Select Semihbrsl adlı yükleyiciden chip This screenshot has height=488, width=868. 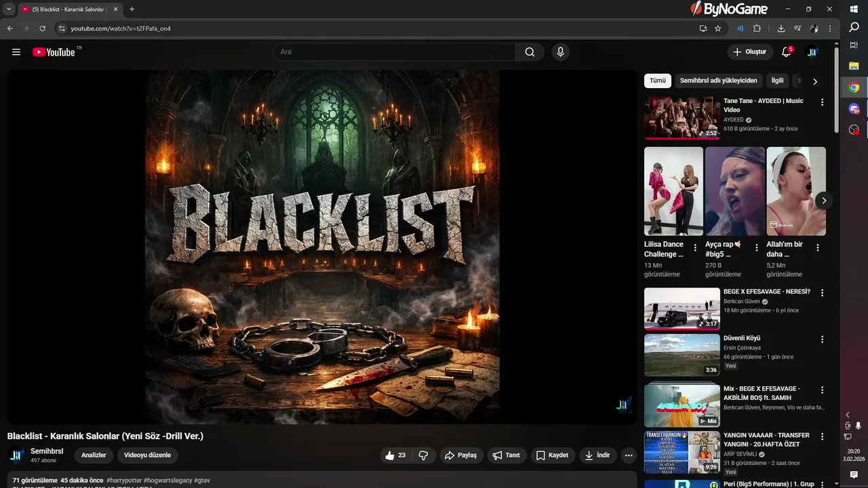[719, 81]
